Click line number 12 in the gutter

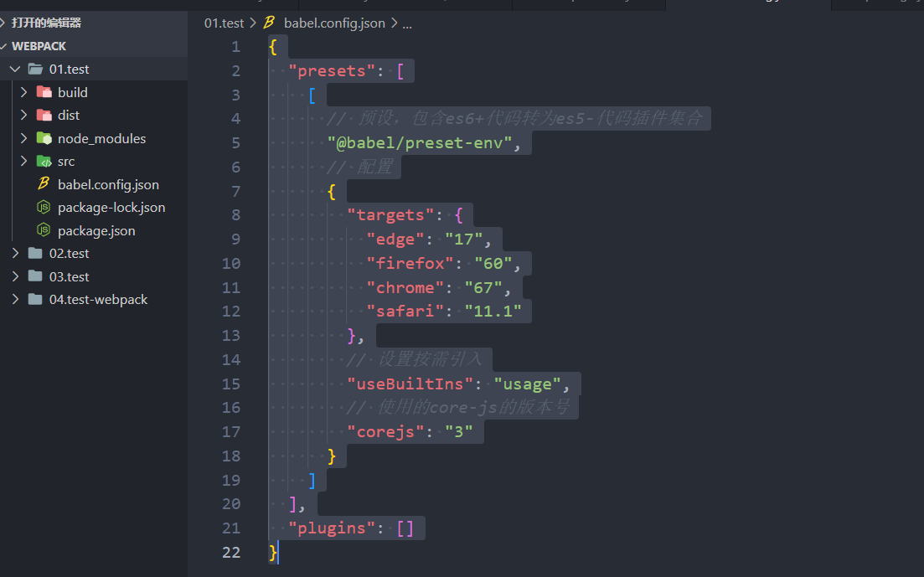pyautogui.click(x=231, y=312)
